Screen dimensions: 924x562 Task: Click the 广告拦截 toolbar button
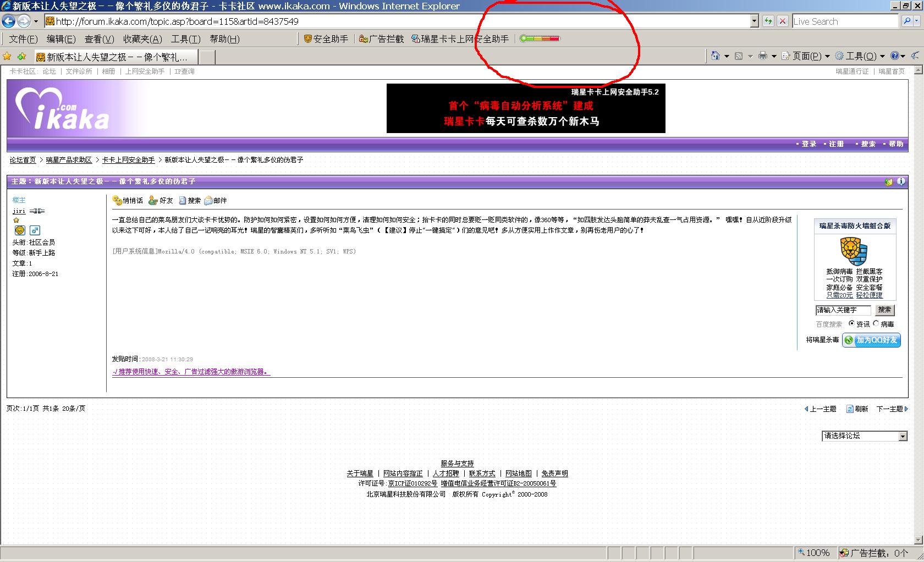pos(381,38)
